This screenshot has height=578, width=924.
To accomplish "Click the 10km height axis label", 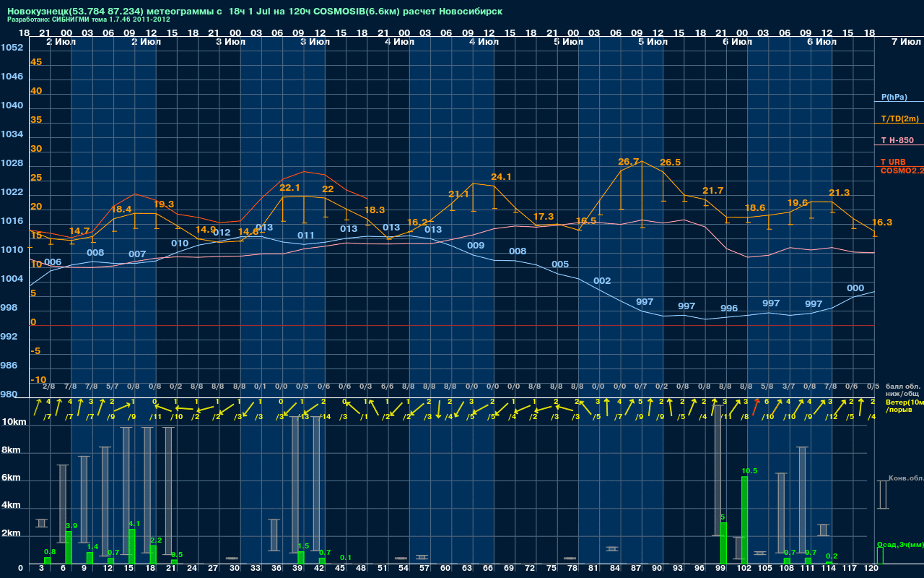I will (14, 423).
